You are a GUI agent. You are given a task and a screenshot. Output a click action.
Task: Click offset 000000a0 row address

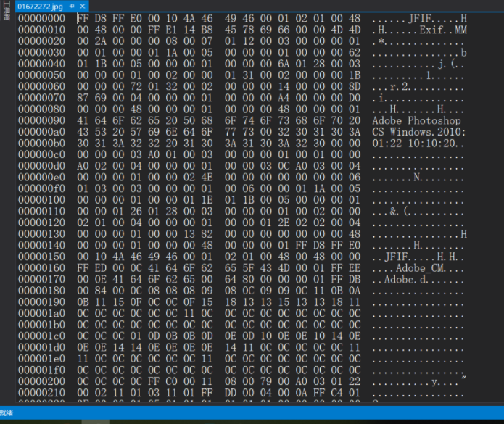coord(41,132)
